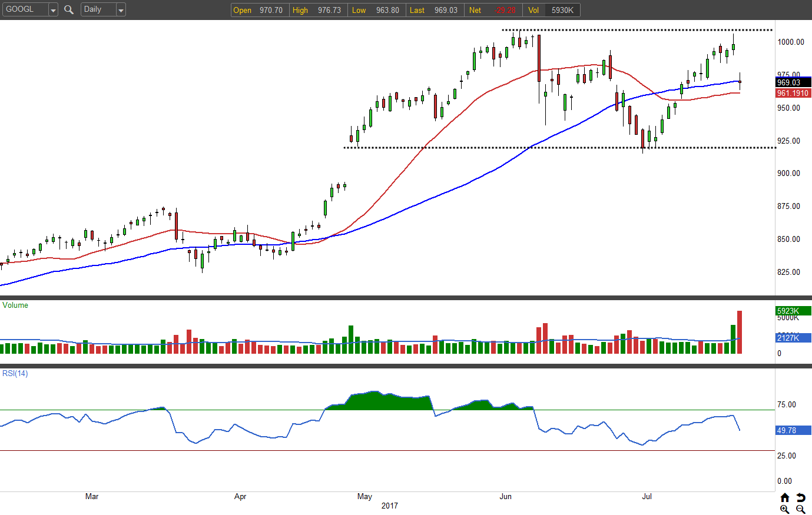Click the 1000.00 price axis label
This screenshot has width=812, height=515.
[x=791, y=42]
